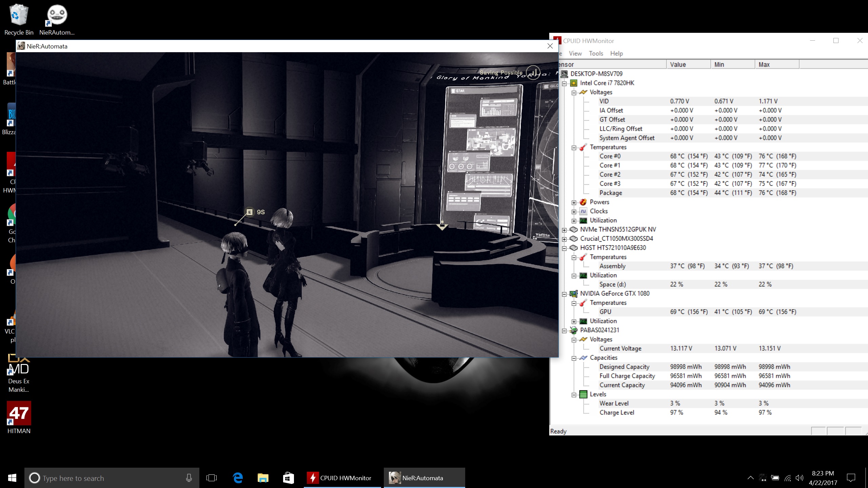Collapse the PABAS0241231 battery node
The image size is (868, 488).
tap(564, 330)
